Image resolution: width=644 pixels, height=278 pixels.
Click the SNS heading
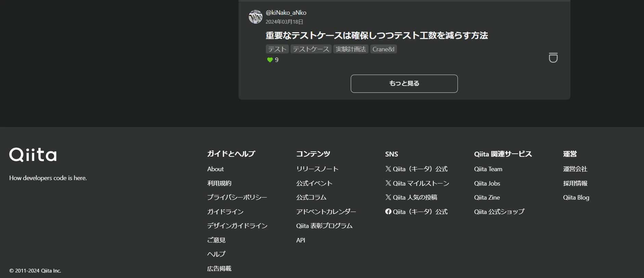click(x=391, y=154)
